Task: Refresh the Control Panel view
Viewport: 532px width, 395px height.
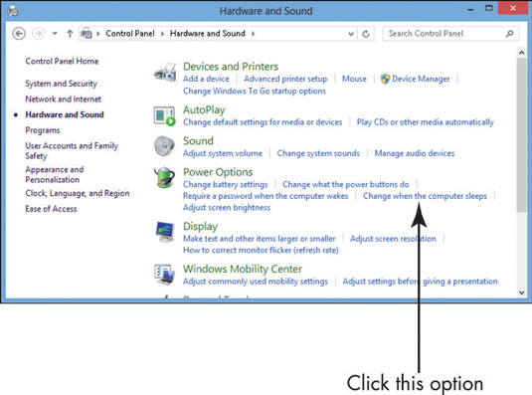Action: coord(365,34)
